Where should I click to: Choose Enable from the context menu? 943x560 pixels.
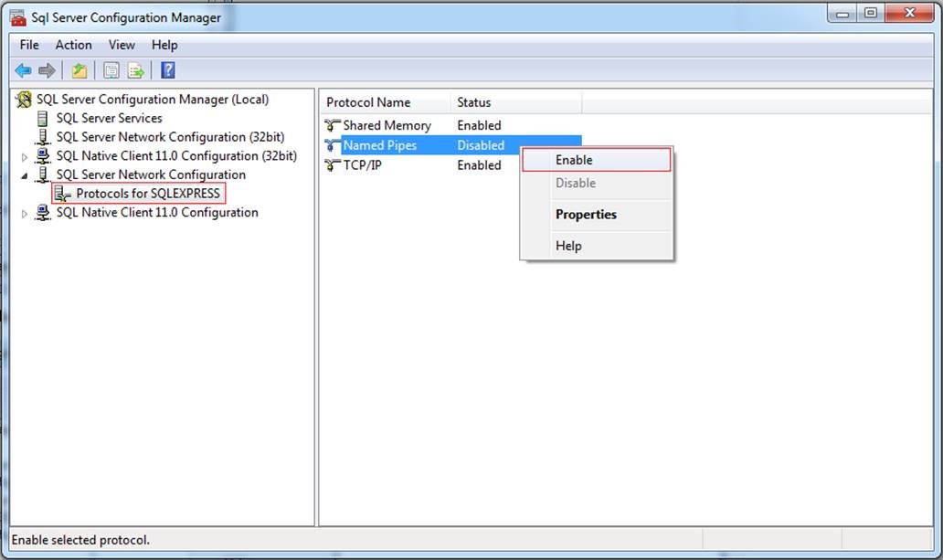tap(596, 160)
